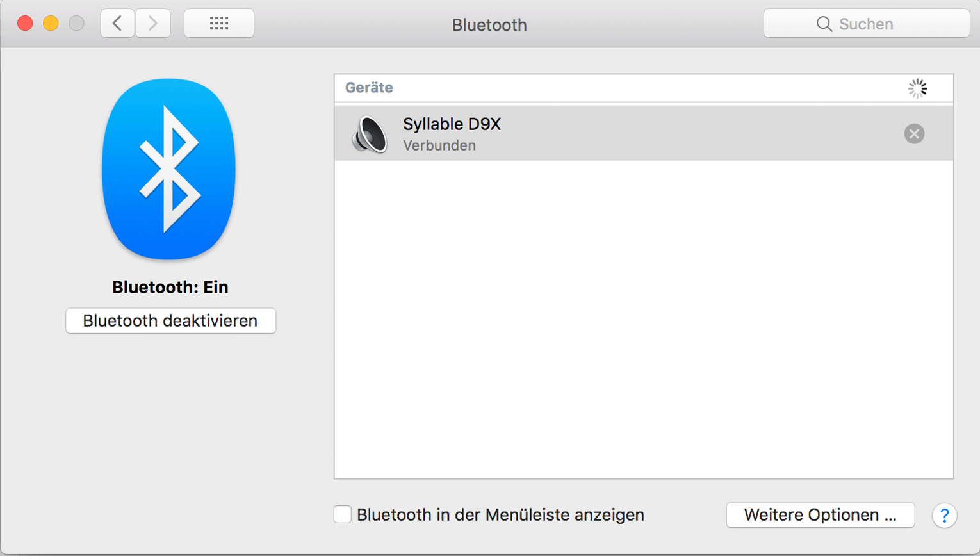Remove the Syllable D9X device

[914, 133]
